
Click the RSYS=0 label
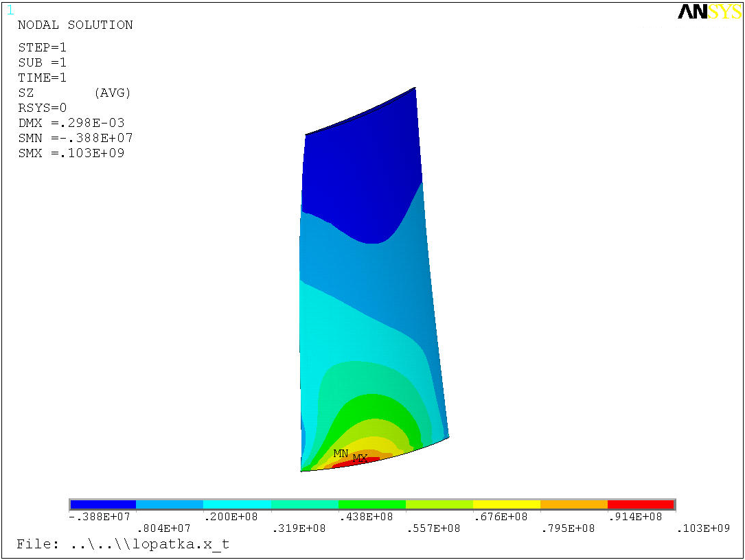point(43,108)
